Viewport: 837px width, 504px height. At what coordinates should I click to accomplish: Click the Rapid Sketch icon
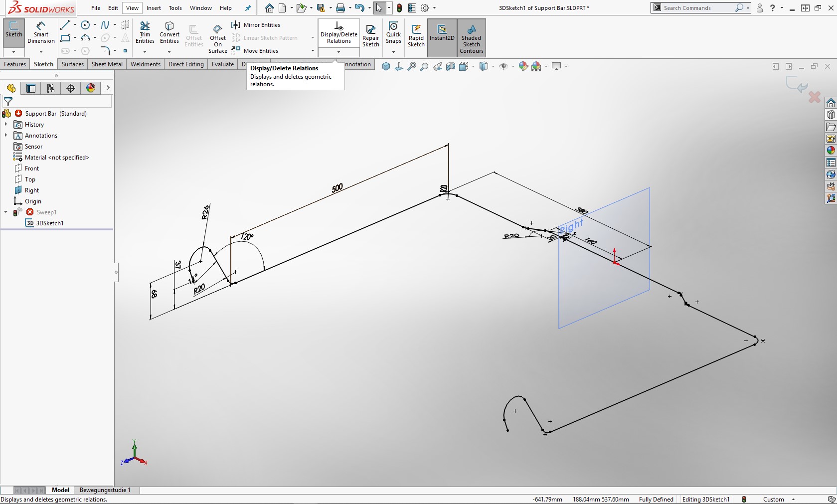[416, 35]
